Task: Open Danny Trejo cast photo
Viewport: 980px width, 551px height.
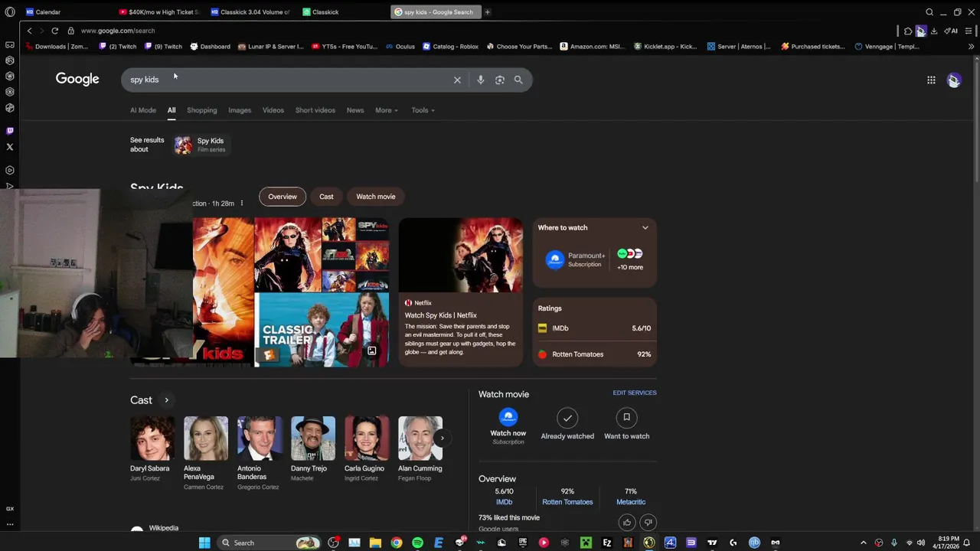Action: [313, 439]
